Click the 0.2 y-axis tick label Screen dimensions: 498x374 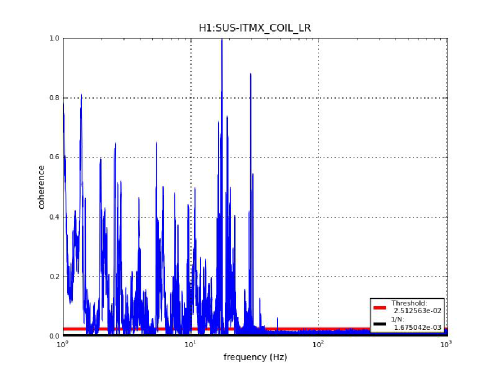pyautogui.click(x=54, y=276)
